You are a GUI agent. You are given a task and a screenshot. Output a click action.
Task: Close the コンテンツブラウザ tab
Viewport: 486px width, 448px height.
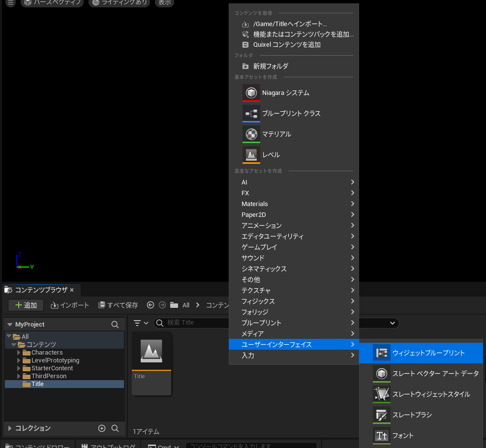pos(72,290)
